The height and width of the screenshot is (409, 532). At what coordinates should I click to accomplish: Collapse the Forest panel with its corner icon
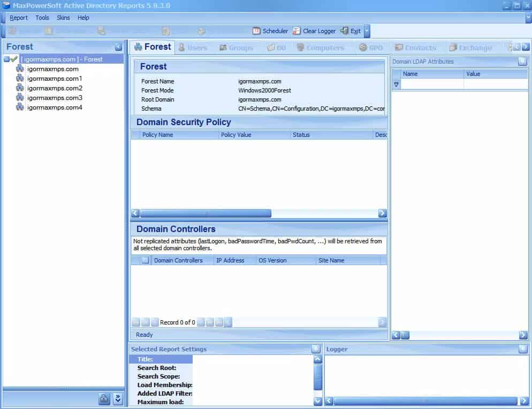coord(119,47)
